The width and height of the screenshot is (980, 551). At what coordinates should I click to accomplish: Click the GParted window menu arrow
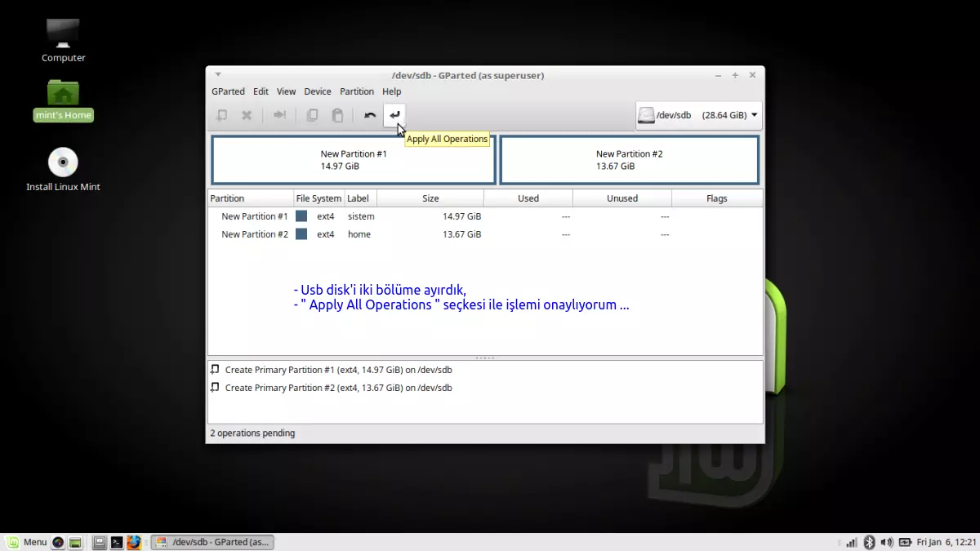[217, 74]
